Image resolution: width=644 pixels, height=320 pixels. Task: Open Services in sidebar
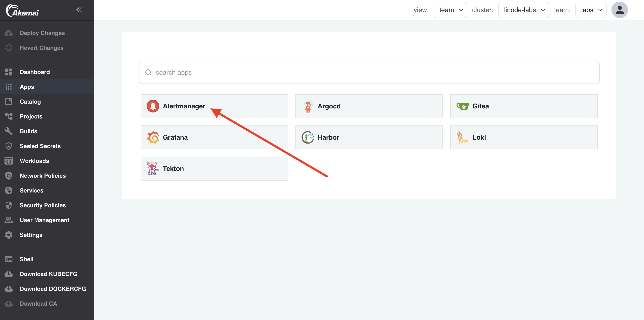47,190
